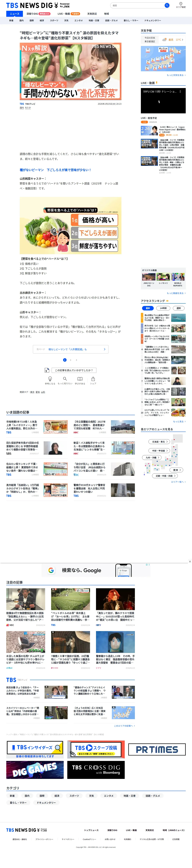Open もっと見る under the access ranking
192x868 pixels.
(179, 422)
